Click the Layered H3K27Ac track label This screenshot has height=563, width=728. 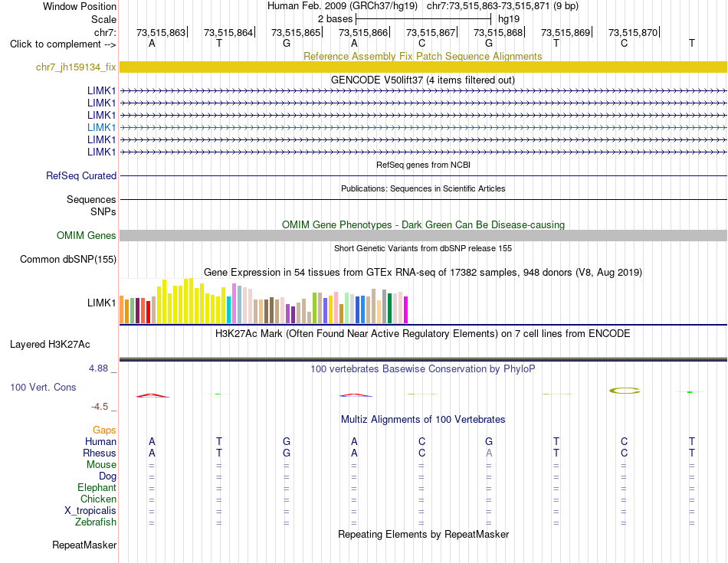click(x=50, y=345)
